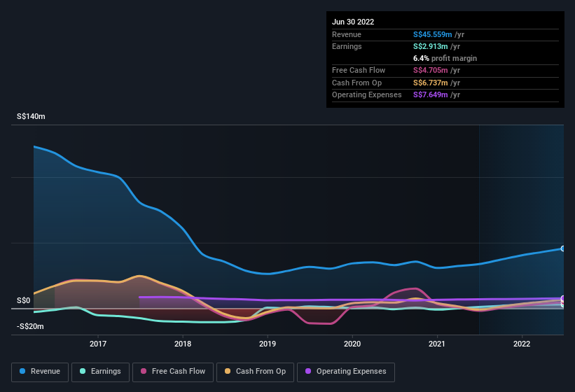Screen dimensions: 575x392
Task: Click the -S$20m y-axis label
Action: (30, 326)
